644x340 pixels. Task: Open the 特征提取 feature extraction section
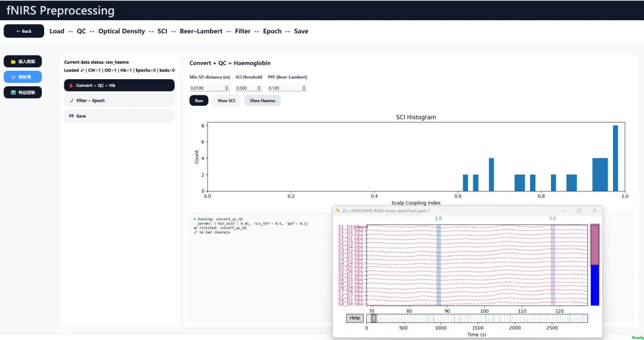[x=23, y=93]
